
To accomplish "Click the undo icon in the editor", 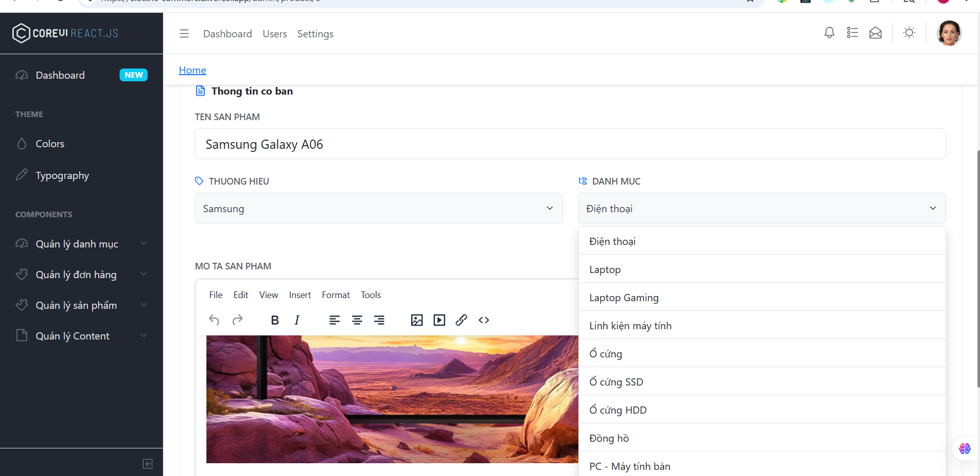I will click(x=214, y=320).
